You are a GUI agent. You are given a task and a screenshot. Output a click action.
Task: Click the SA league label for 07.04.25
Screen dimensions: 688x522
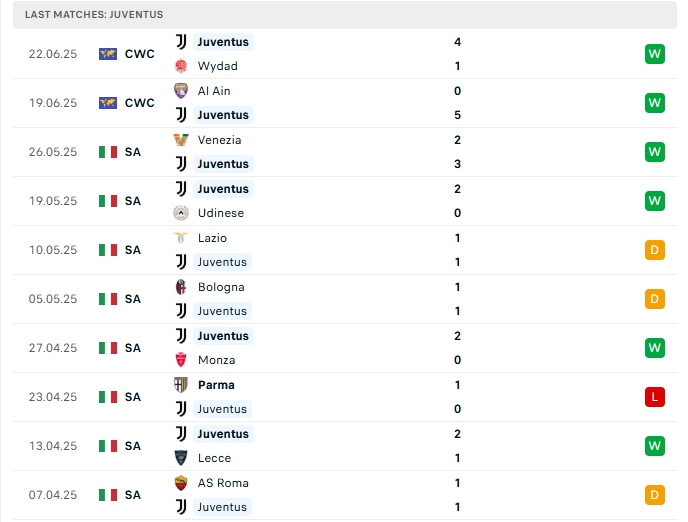pos(133,495)
